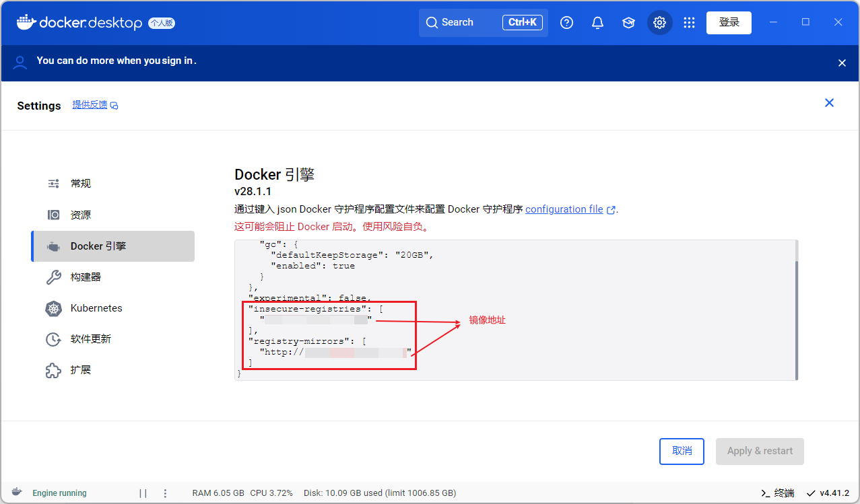
Task: Click the user avatar icon in banner
Action: click(20, 62)
